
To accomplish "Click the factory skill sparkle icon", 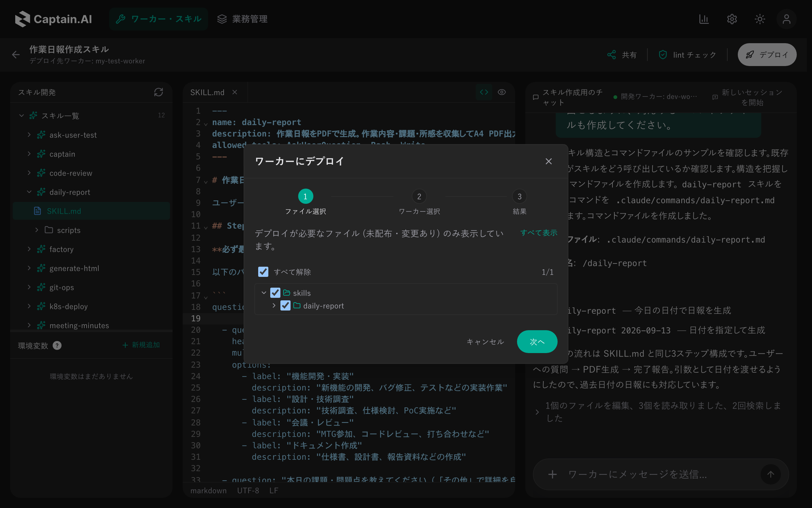I will click(41, 249).
